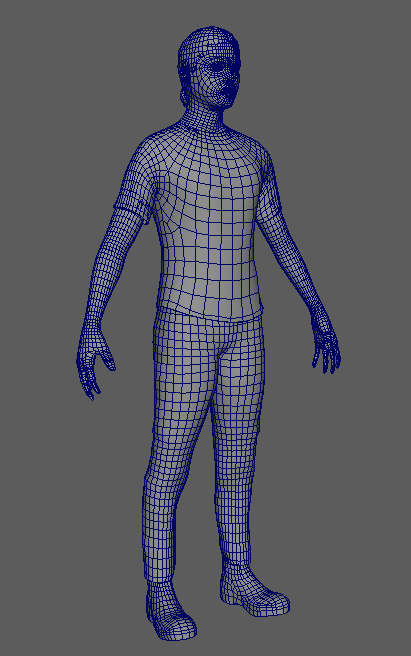411x656 pixels.
Task: Select the top of the character's head mesh
Action: pyautogui.click(x=209, y=38)
